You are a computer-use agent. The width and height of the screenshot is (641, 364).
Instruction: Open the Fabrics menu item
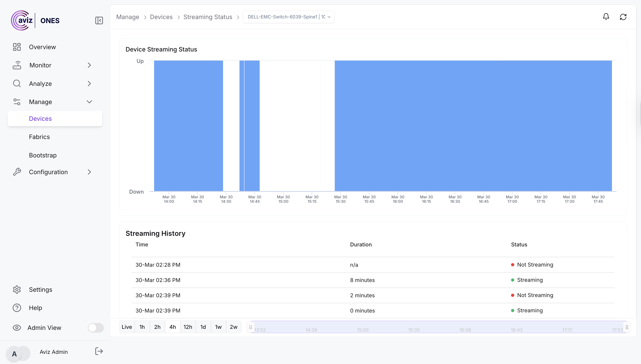39,137
